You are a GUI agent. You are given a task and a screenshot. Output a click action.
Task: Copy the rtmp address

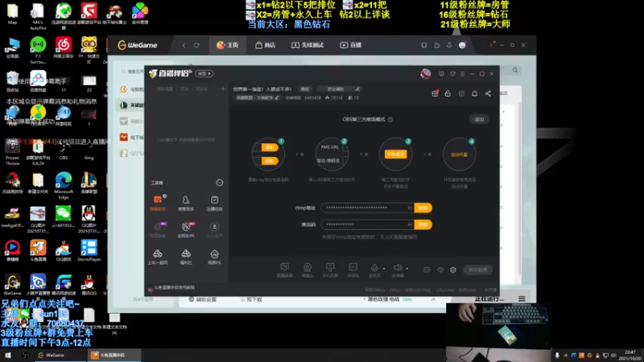click(x=423, y=208)
